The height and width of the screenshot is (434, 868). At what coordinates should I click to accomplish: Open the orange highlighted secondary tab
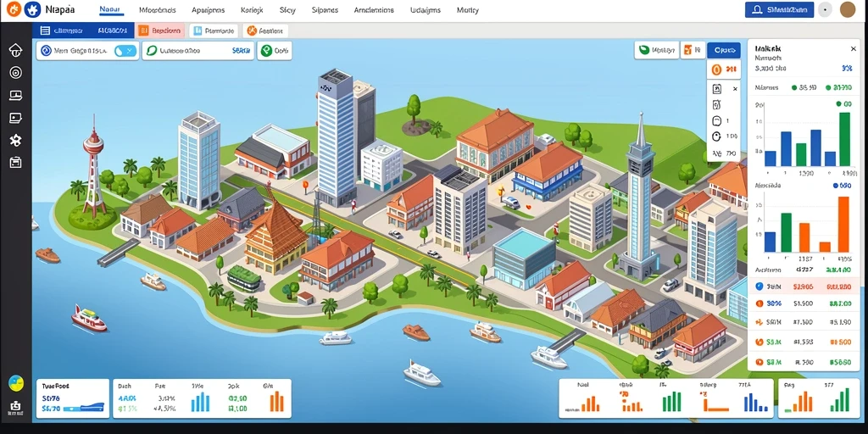[x=160, y=31]
